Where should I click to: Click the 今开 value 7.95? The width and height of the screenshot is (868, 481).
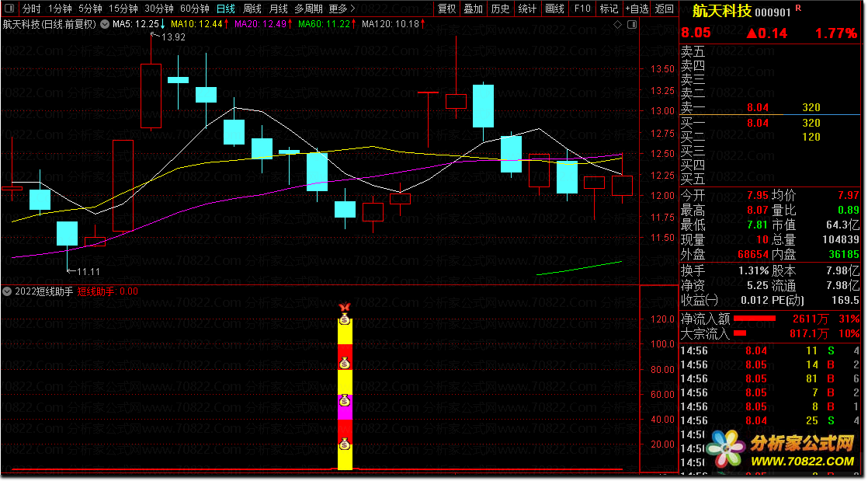click(x=757, y=196)
